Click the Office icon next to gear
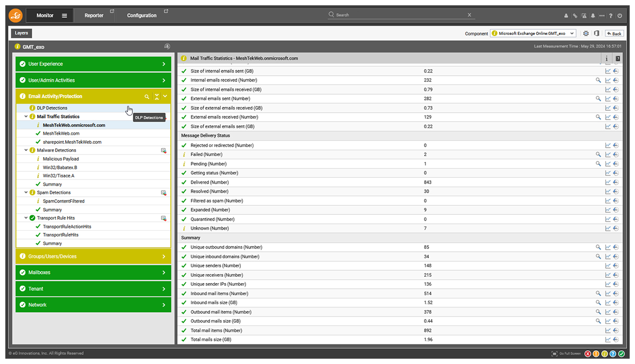The image size is (635, 364). [596, 33]
